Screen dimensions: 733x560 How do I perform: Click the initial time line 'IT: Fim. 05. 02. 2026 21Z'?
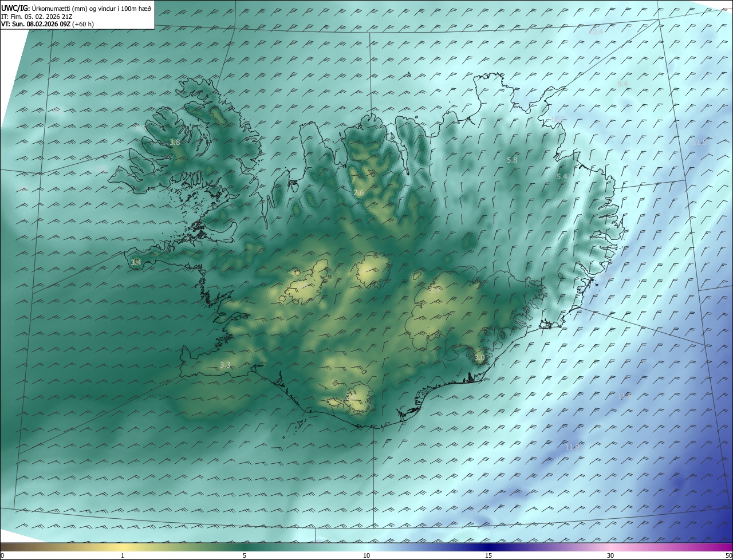click(37, 17)
